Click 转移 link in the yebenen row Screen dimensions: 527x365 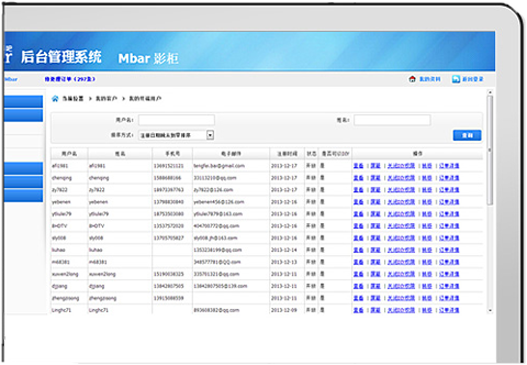pos(427,202)
